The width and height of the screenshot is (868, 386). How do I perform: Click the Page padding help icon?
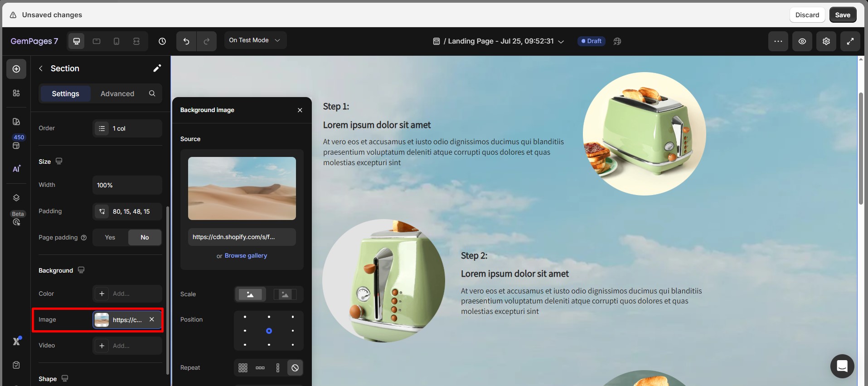point(84,238)
